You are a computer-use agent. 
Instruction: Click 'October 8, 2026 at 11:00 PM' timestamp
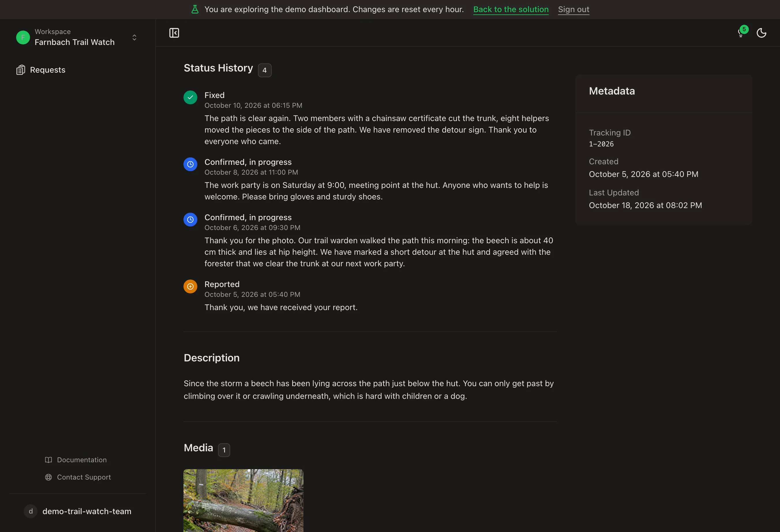[251, 172]
